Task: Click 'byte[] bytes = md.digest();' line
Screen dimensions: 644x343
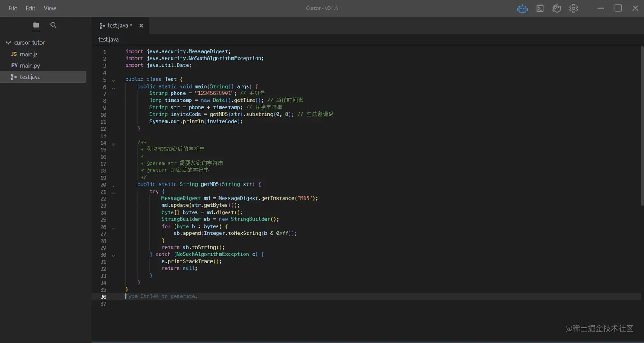Action: [202, 212]
